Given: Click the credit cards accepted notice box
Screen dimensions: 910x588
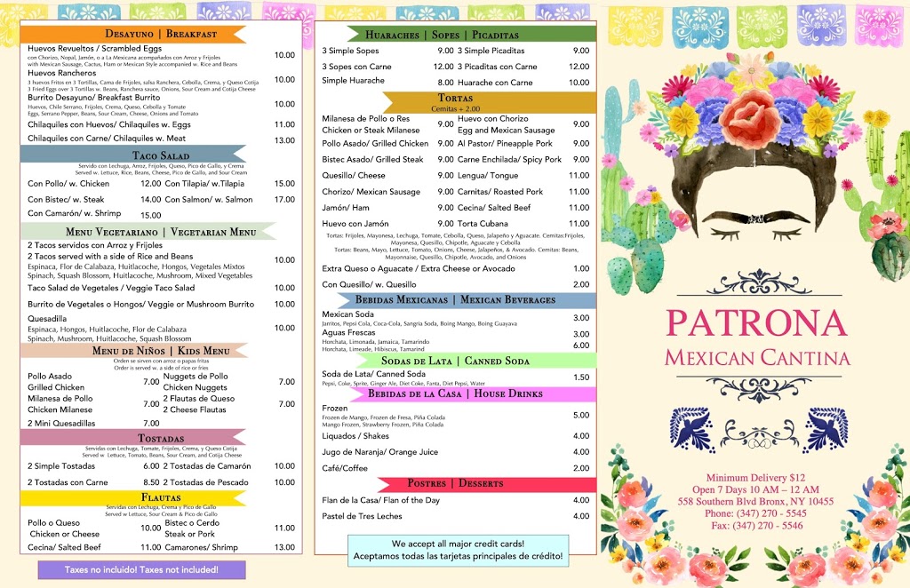Looking at the screenshot, I should (x=458, y=550).
